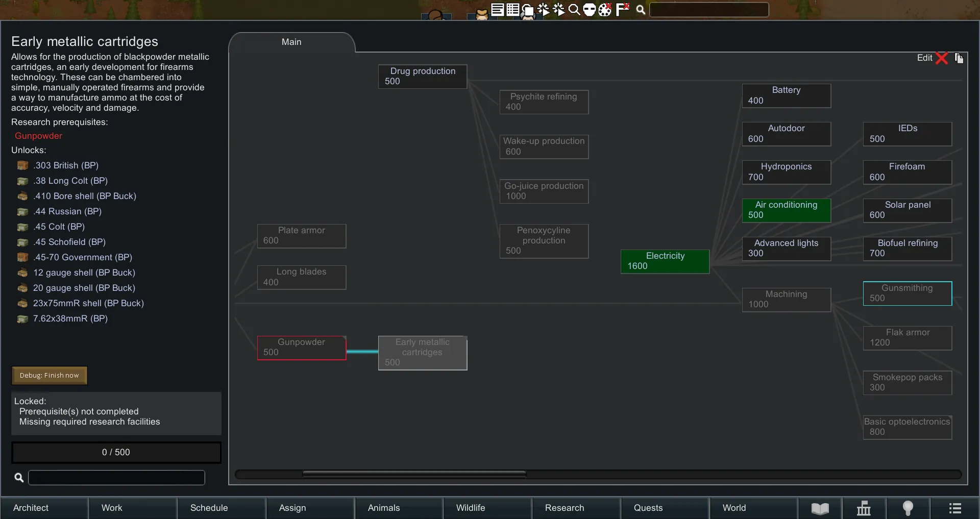Open the history book icon in bottom bar
The height and width of the screenshot is (519, 980).
coord(820,508)
